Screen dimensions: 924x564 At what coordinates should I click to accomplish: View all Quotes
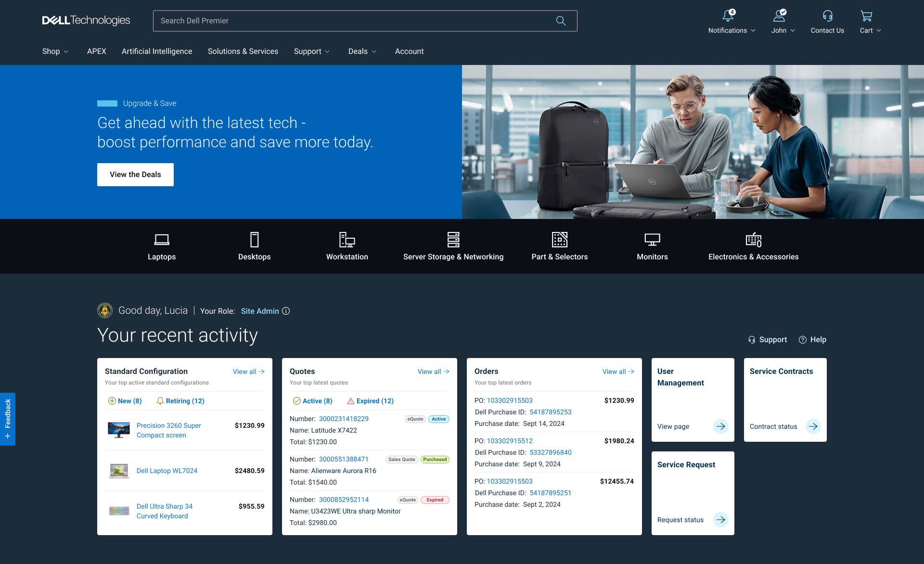tap(434, 372)
